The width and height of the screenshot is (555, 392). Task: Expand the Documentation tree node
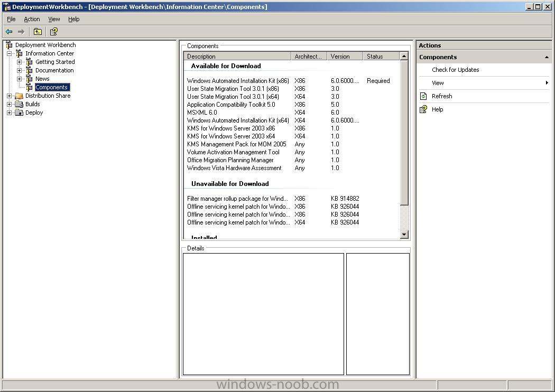click(x=19, y=70)
